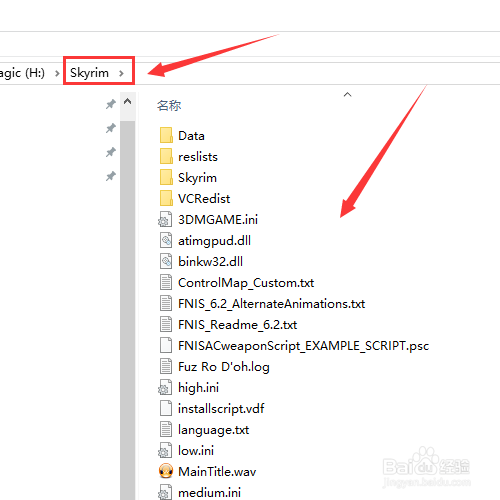This screenshot has height=500, width=500.
Task: Select the 'Fuz Ro D'oh.log' file name
Action: [224, 367]
